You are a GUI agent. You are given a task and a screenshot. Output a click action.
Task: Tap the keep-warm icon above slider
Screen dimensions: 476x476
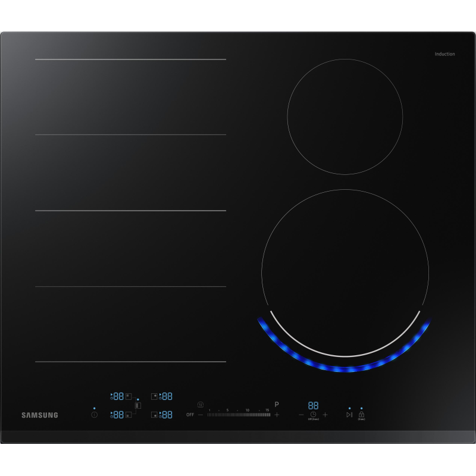pos(201,405)
